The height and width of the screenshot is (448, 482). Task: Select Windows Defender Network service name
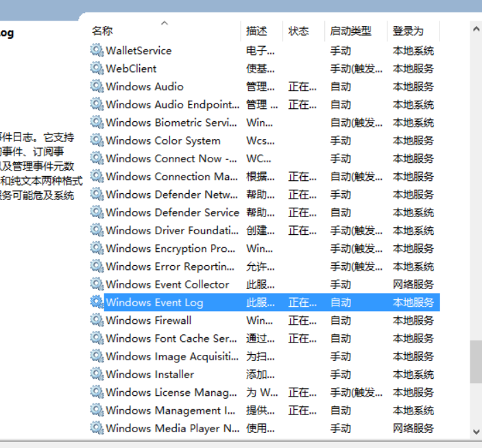tap(172, 195)
